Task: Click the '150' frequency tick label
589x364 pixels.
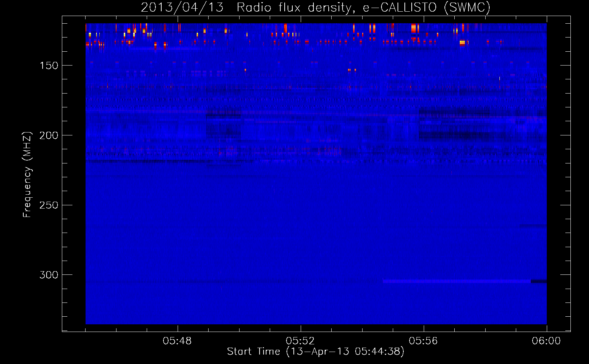Action: click(x=49, y=66)
